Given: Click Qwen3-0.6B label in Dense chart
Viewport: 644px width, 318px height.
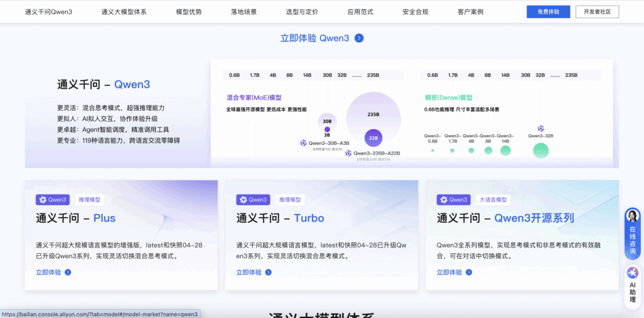Looking at the screenshot, I should coord(433,139).
